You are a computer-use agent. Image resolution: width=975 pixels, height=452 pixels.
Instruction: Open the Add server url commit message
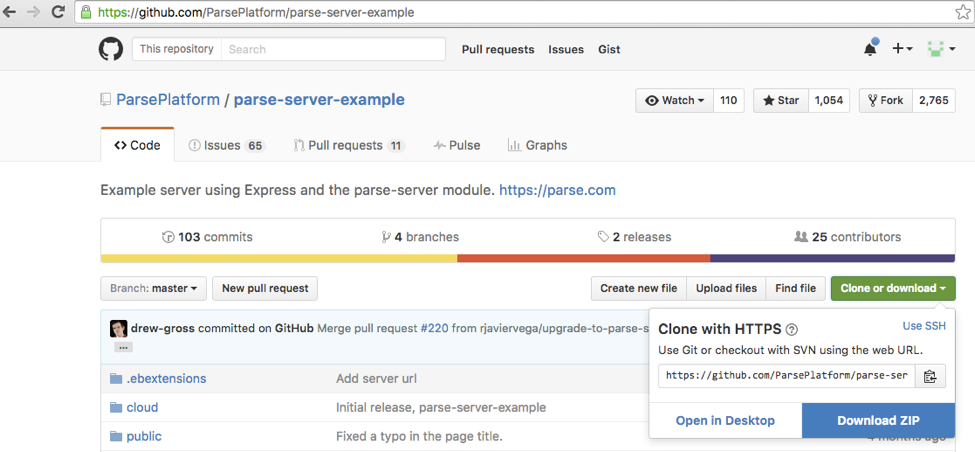click(x=376, y=379)
